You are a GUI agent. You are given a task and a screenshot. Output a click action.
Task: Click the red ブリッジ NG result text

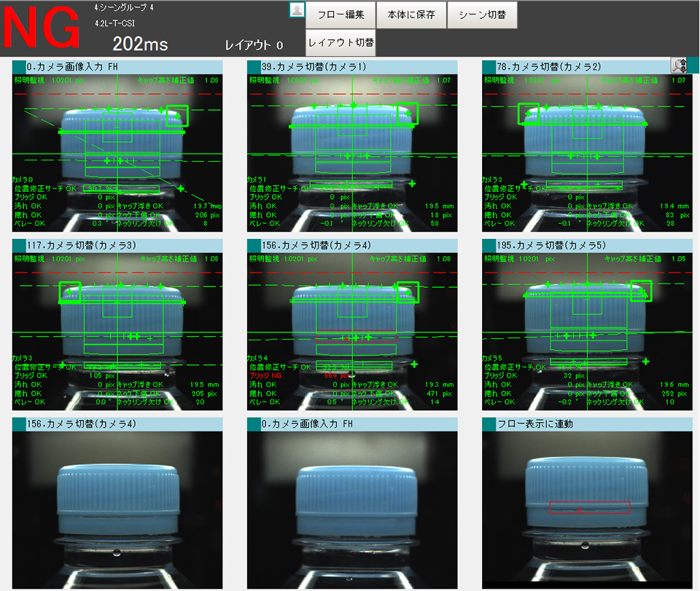(265, 375)
